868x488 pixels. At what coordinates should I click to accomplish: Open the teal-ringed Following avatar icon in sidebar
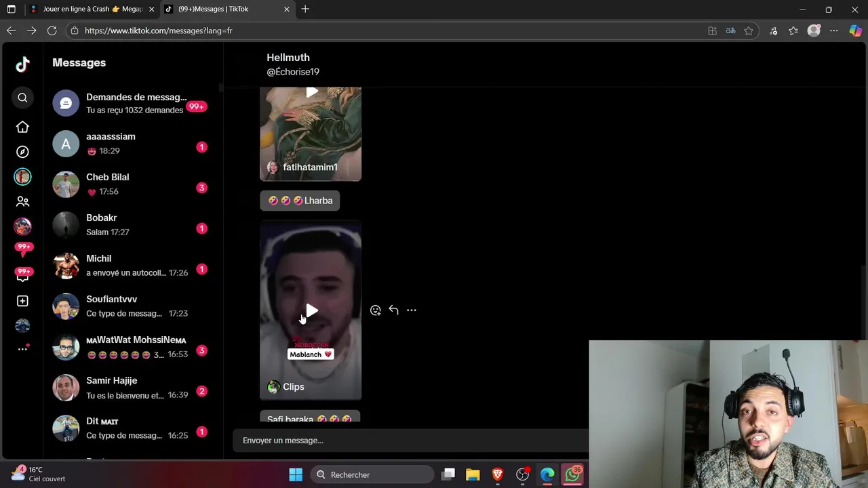(x=22, y=177)
